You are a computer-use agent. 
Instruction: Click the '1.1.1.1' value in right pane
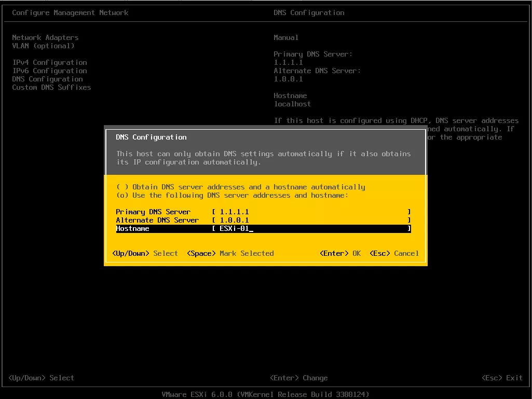click(289, 62)
